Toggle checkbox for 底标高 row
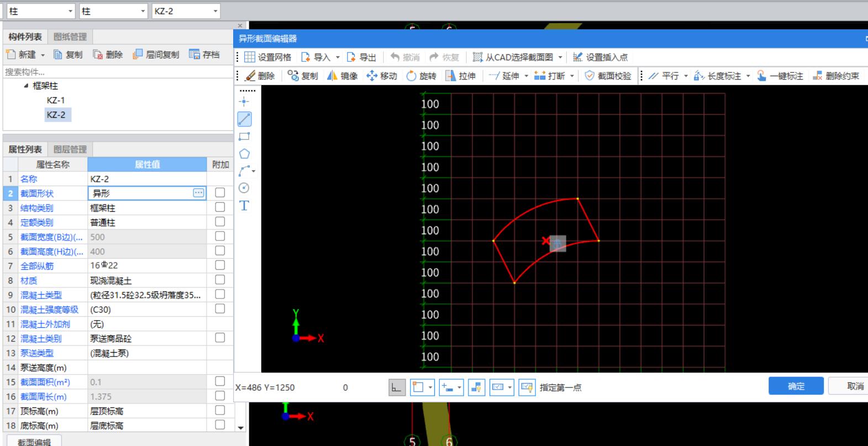Viewport: 868px width, 446px height. 220,425
